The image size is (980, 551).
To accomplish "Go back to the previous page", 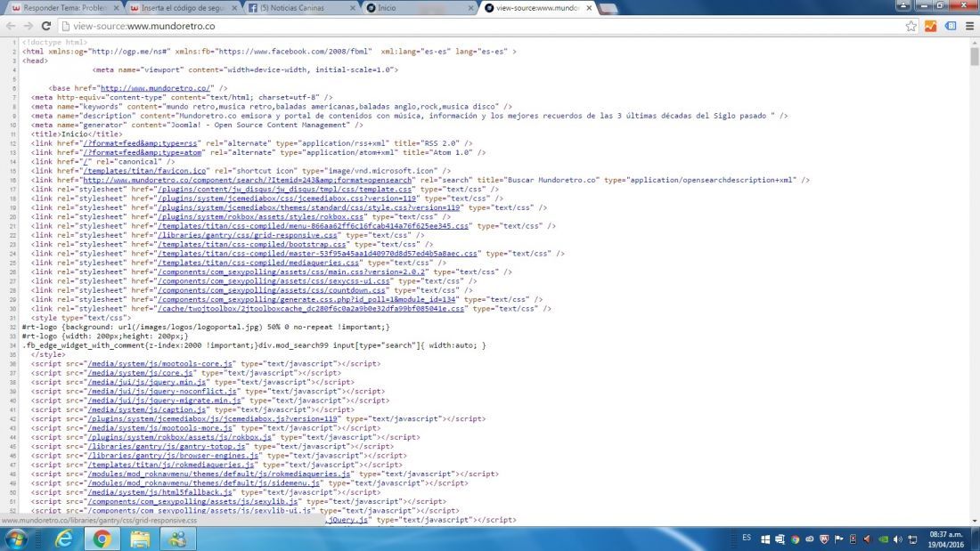I will tap(11, 26).
